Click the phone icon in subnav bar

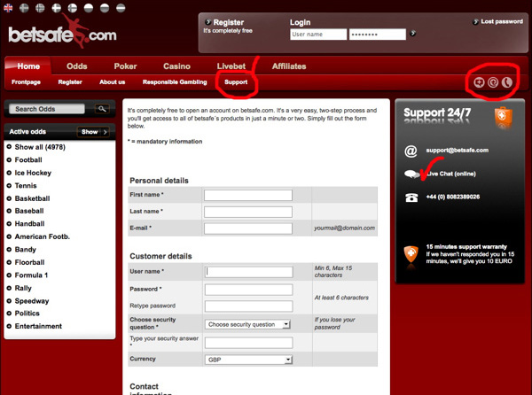coord(508,82)
